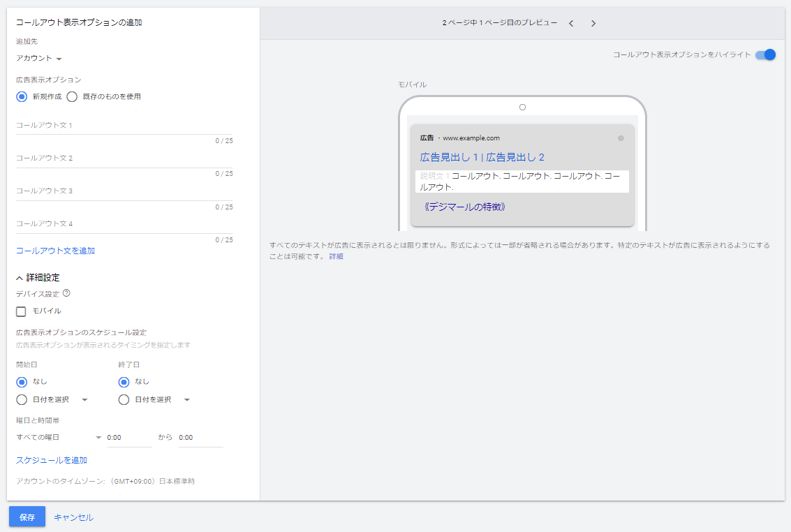Open the デバイス設定 help icon

(x=66, y=293)
